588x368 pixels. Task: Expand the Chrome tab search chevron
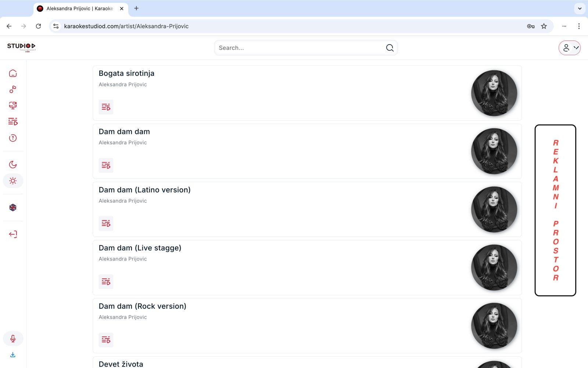click(x=580, y=8)
